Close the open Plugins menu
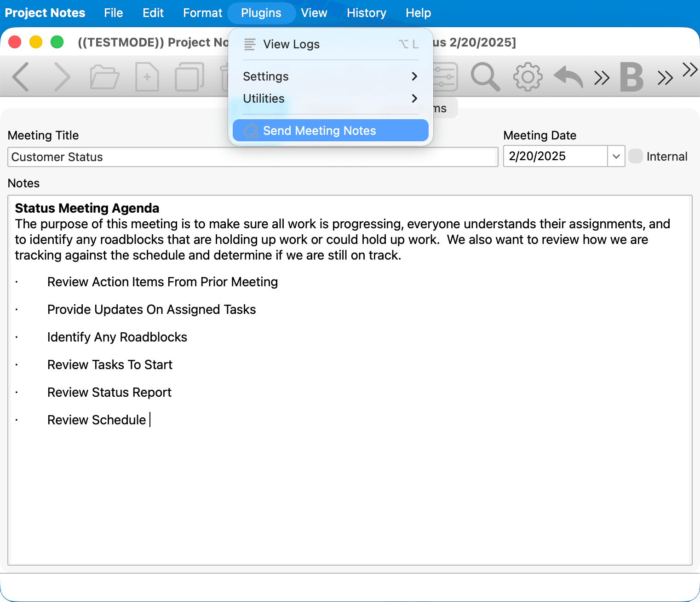This screenshot has height=602, width=700. 261,13
